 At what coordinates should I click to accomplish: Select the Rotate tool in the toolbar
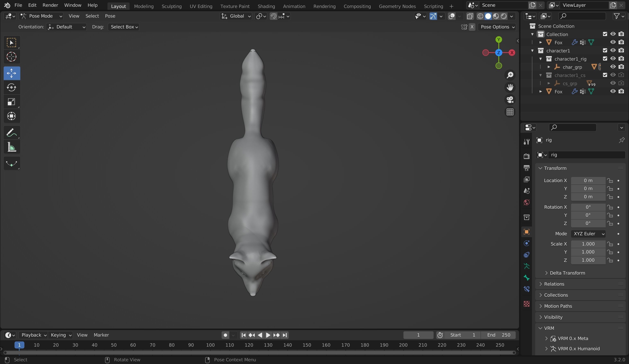click(11, 88)
